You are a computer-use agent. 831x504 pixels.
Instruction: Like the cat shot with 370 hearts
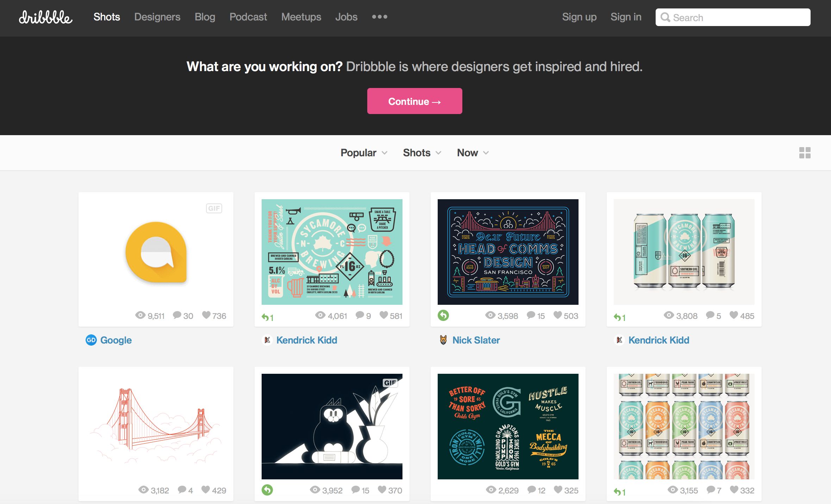pos(382,489)
